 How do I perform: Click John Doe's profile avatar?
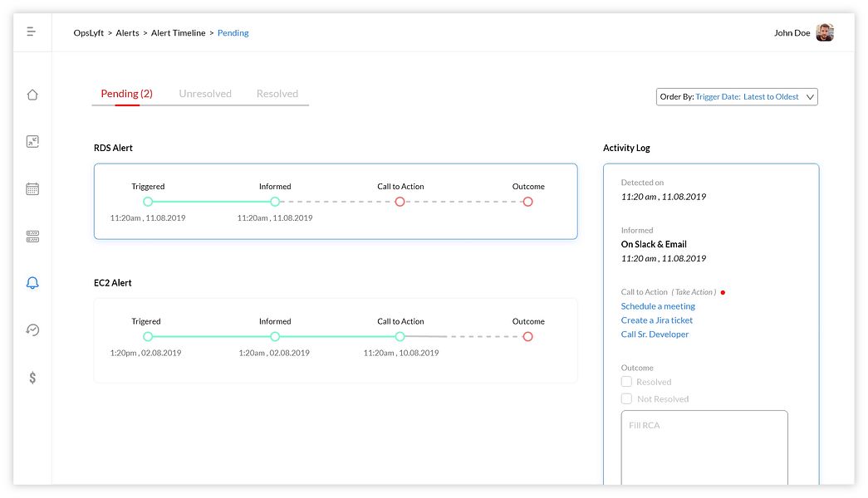click(x=824, y=33)
